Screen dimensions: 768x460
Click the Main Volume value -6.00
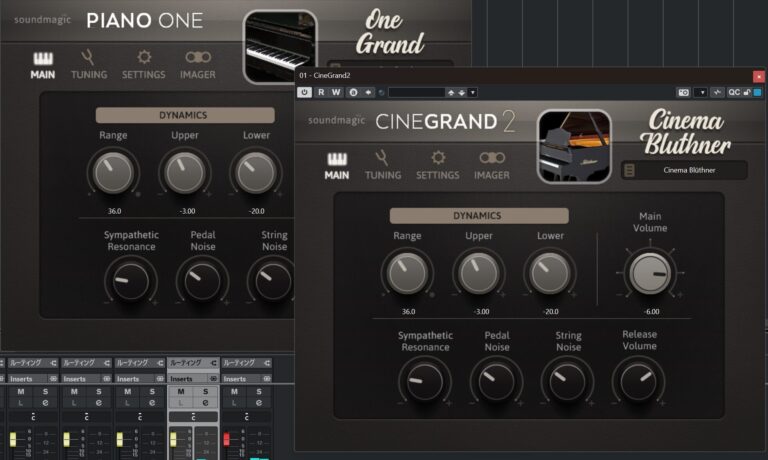coord(651,312)
